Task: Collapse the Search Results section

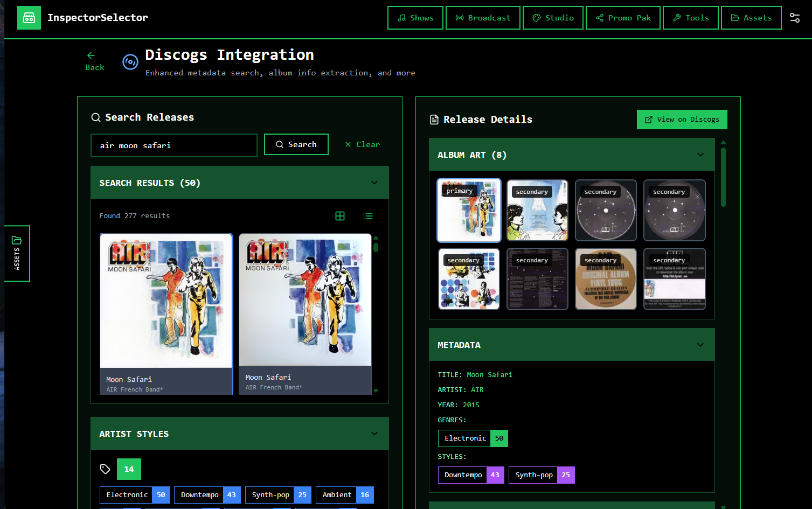Action: [374, 183]
